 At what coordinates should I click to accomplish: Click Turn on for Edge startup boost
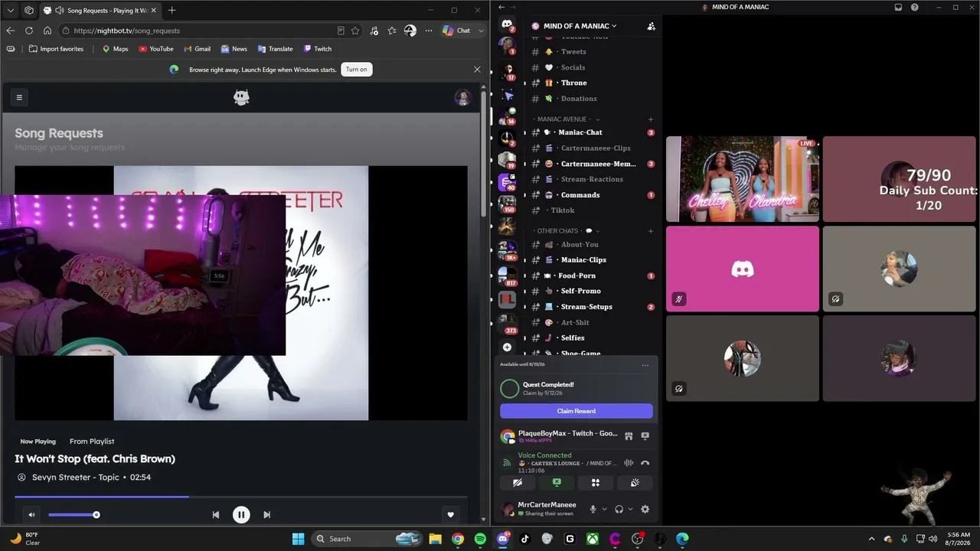pos(356,69)
